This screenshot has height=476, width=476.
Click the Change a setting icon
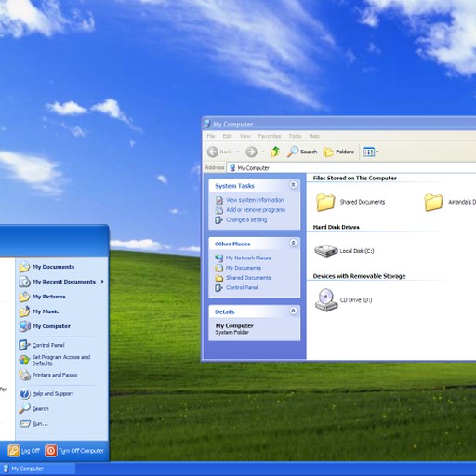219,220
